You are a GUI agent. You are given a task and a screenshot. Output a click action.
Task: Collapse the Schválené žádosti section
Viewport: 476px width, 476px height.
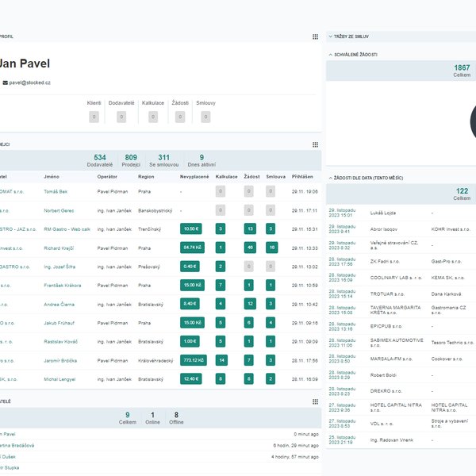[330, 55]
